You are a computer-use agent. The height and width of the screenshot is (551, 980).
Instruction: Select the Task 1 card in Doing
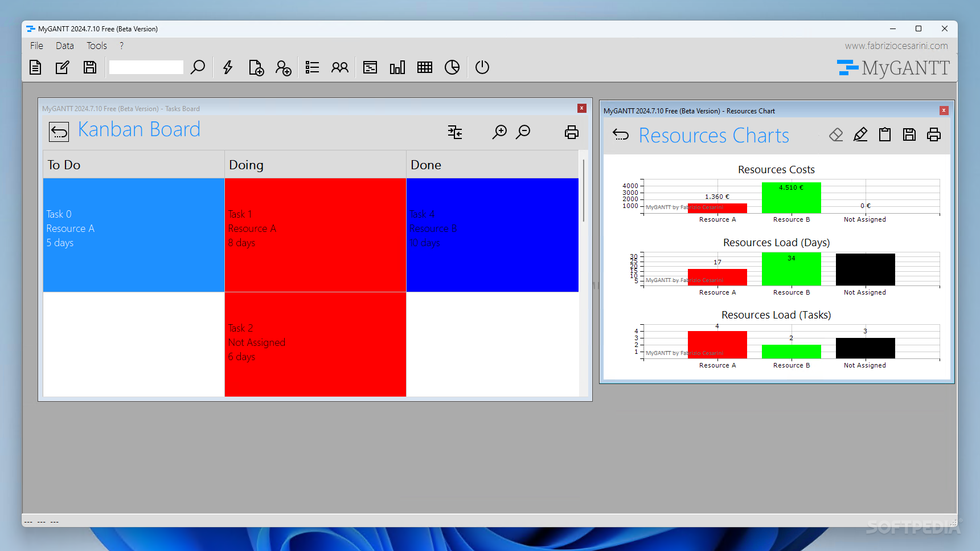click(x=315, y=235)
